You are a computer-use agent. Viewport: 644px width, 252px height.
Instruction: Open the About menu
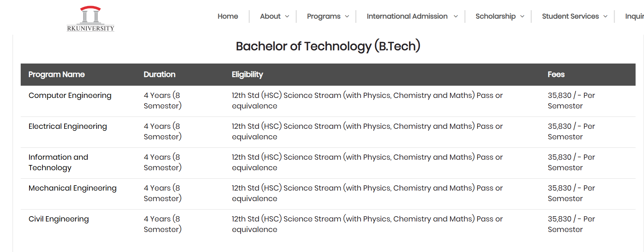click(x=270, y=16)
